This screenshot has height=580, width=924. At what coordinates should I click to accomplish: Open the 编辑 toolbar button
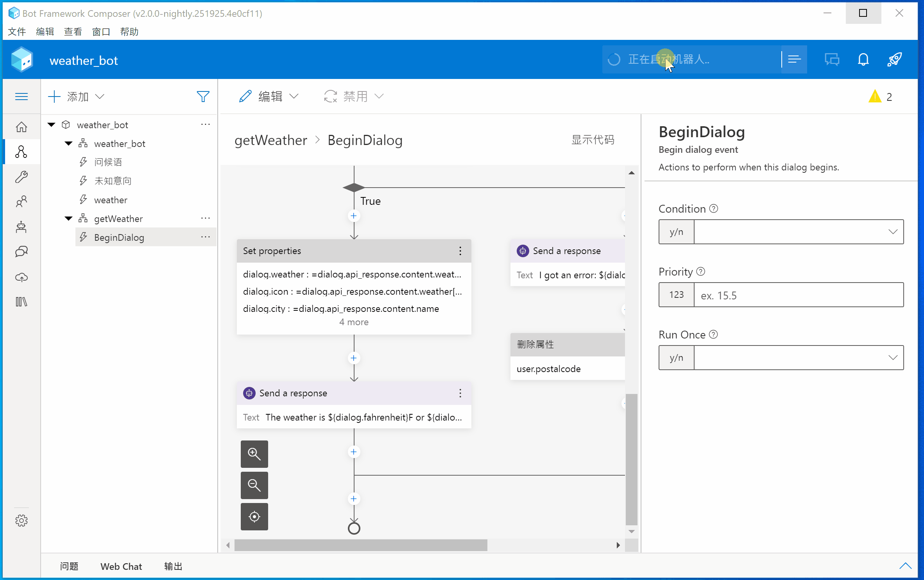click(269, 97)
